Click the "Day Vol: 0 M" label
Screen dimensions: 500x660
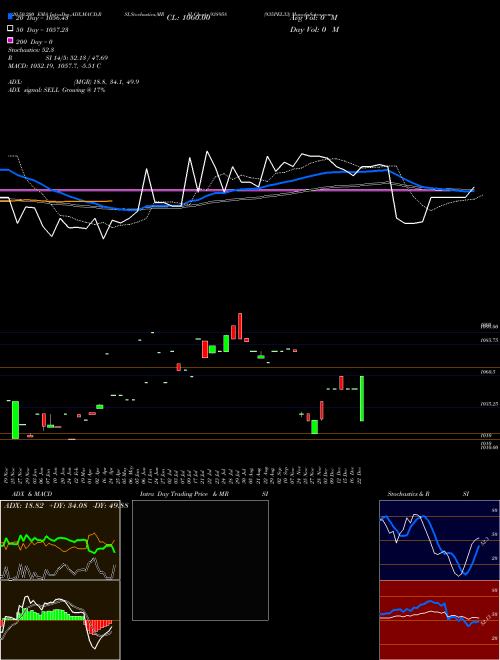tap(314, 29)
